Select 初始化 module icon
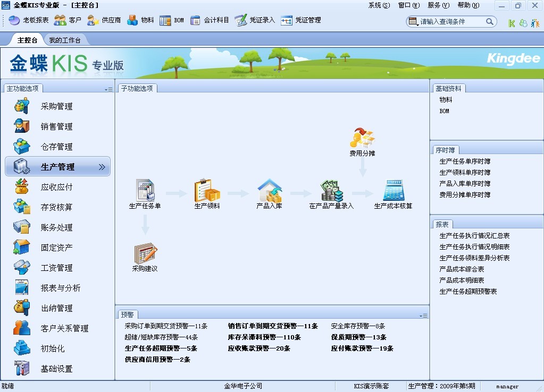Viewport: 544px width, 392px height. coord(21,348)
